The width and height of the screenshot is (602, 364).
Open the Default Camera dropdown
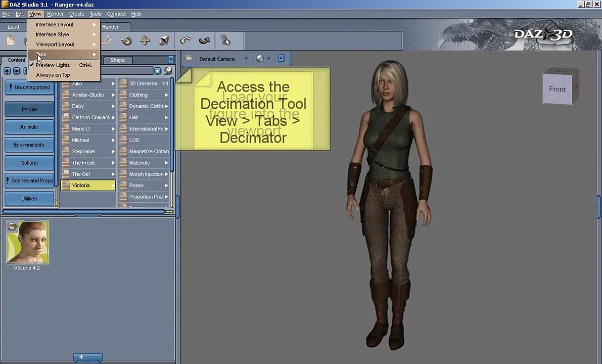click(223, 59)
